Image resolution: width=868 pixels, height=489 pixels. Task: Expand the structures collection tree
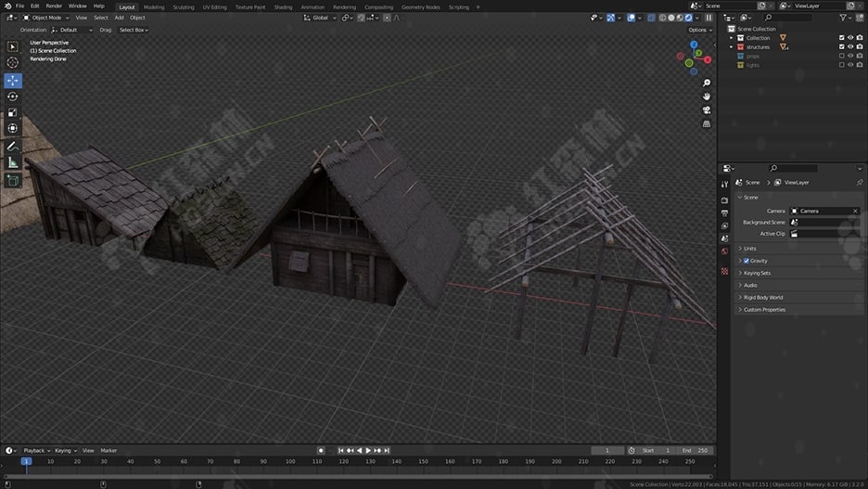(x=731, y=46)
